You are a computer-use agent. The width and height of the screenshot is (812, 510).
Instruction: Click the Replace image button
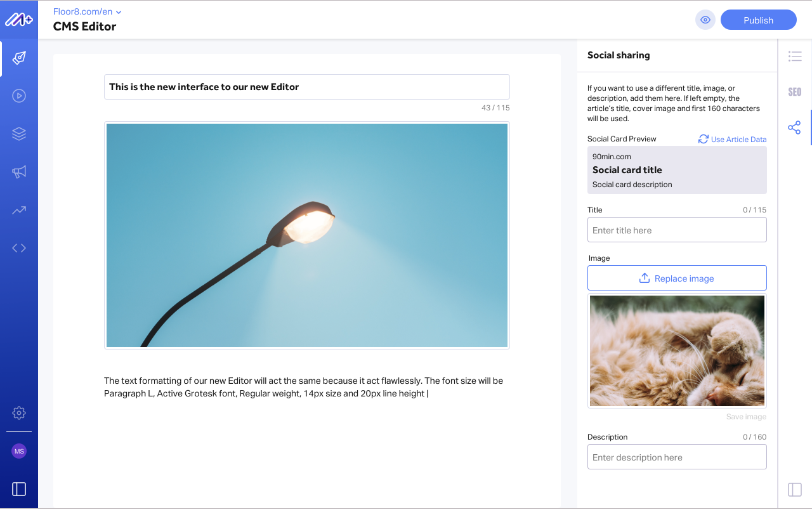677,278
